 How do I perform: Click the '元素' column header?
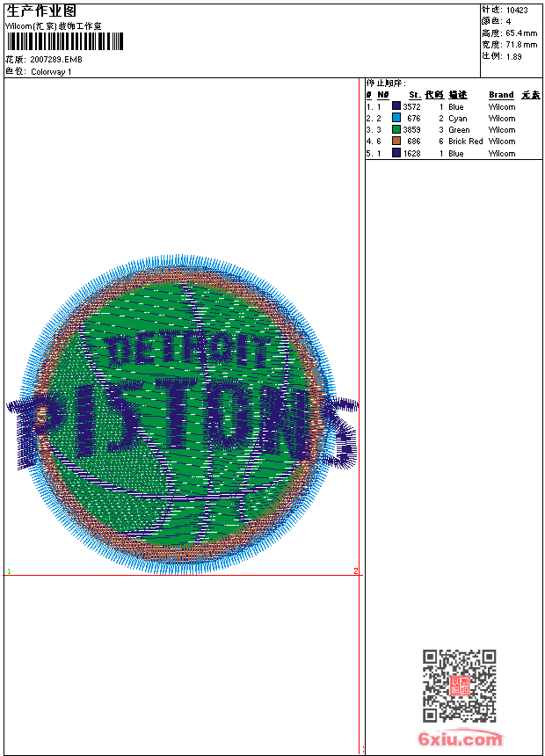coord(531,95)
